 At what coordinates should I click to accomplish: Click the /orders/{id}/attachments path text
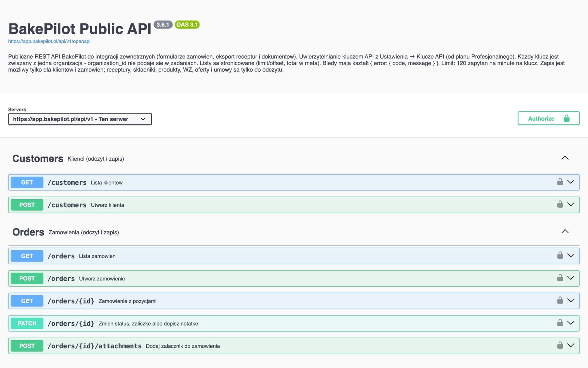[94, 346]
